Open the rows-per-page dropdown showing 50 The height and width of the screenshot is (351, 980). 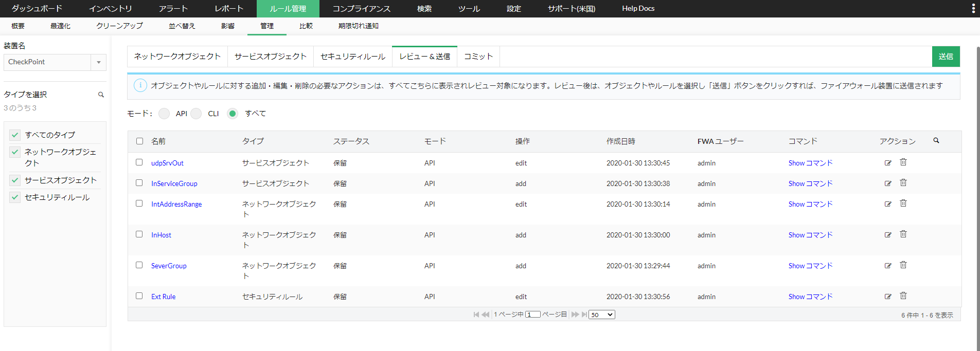[601, 315]
